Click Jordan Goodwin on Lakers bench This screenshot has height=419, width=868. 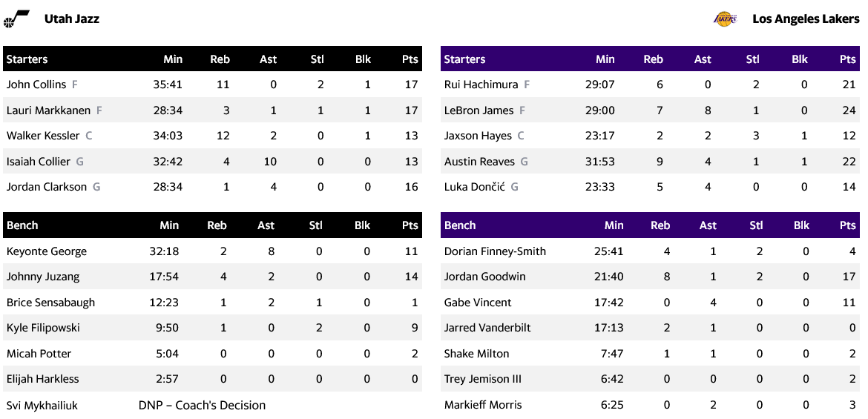484,277
